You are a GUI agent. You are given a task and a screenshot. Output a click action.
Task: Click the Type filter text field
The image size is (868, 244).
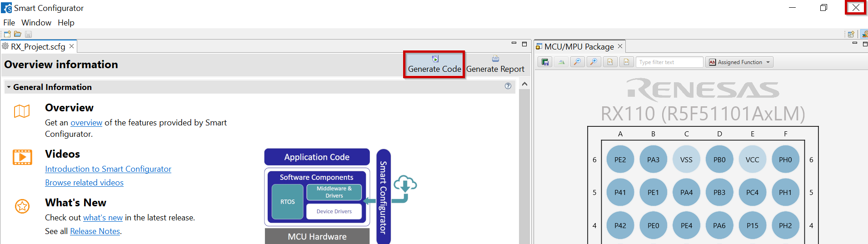(x=669, y=62)
